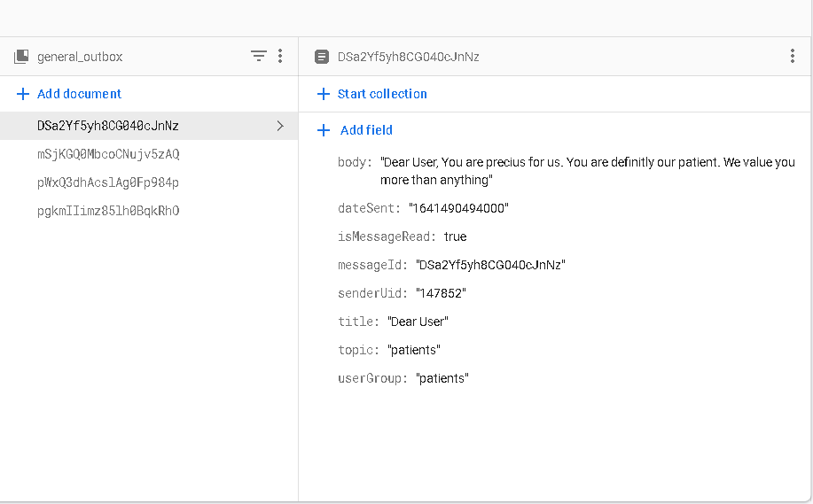Click the dateSent value "1641490494000"
This screenshot has width=813, height=504.
tap(458, 208)
